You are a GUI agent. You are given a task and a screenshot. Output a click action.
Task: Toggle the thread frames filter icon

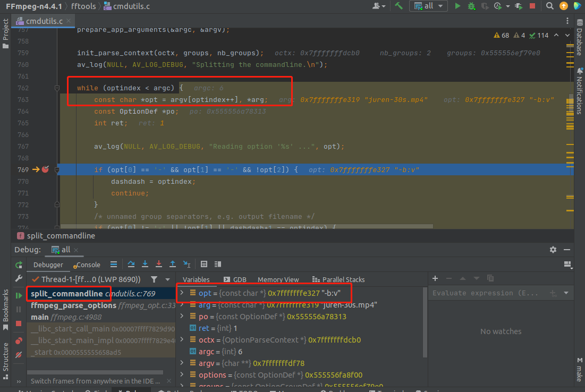coord(154,279)
